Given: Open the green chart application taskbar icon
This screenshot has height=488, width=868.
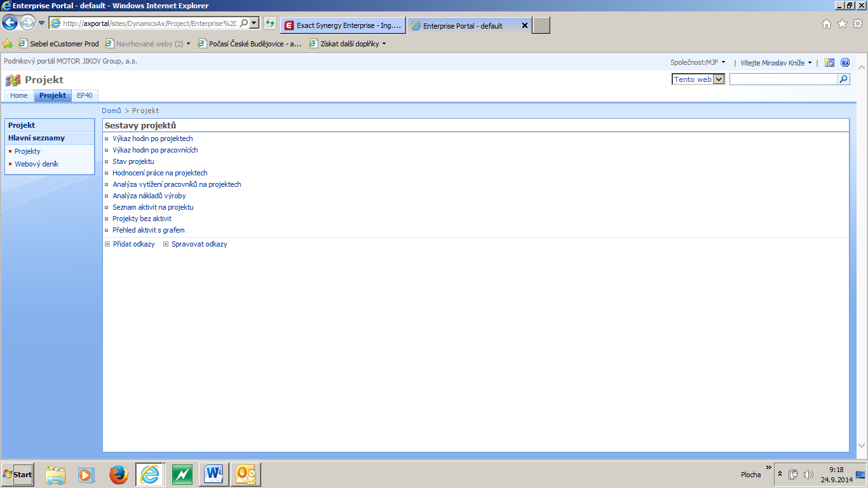Looking at the screenshot, I should (182, 475).
